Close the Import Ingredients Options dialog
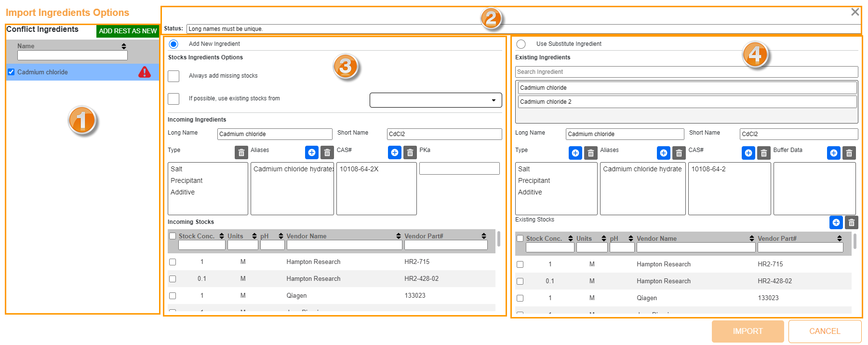This screenshot has width=868, height=345. [855, 12]
